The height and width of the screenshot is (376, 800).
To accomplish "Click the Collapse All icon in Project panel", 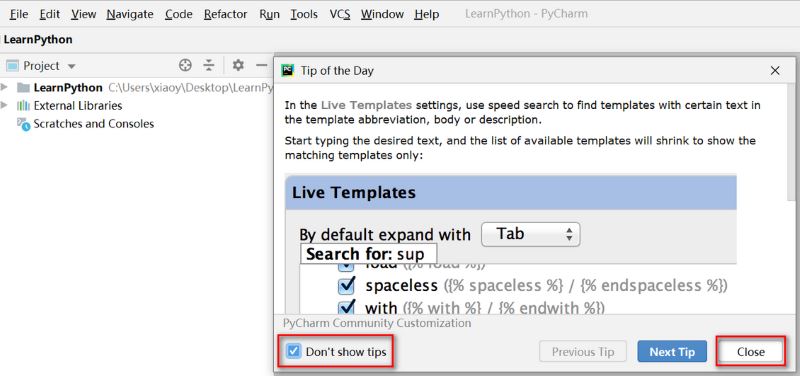I will coord(209,65).
